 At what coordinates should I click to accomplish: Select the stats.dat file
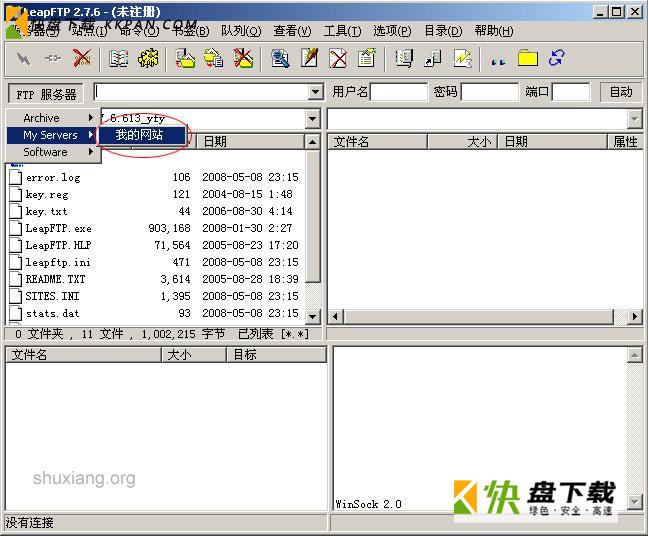pos(52,313)
